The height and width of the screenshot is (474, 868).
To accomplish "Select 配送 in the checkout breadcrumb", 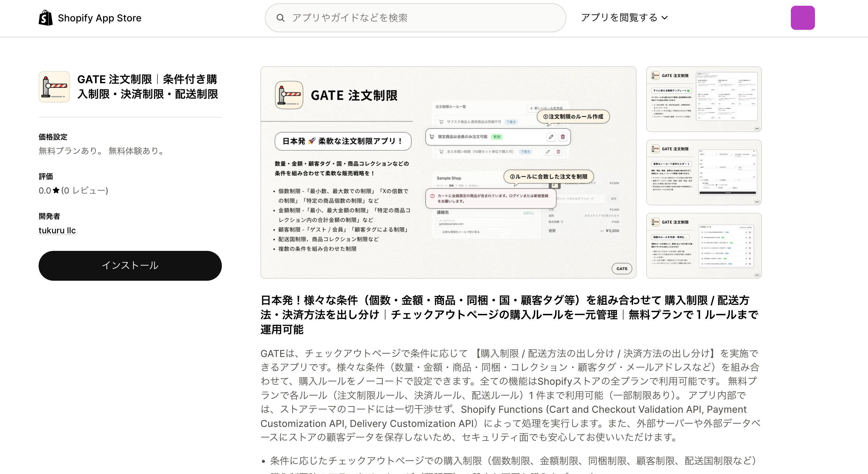I will pyautogui.click(x=462, y=186).
